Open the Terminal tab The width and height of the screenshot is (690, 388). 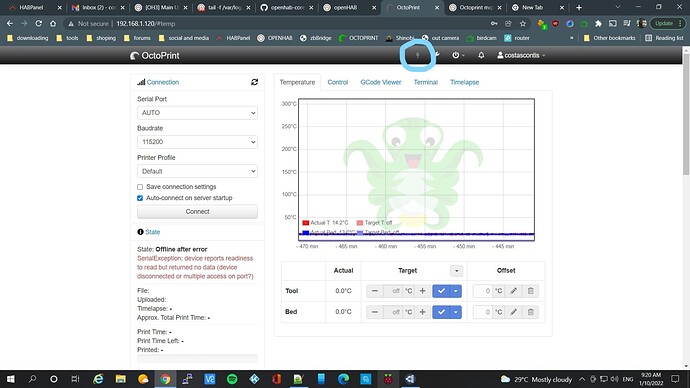pos(426,82)
